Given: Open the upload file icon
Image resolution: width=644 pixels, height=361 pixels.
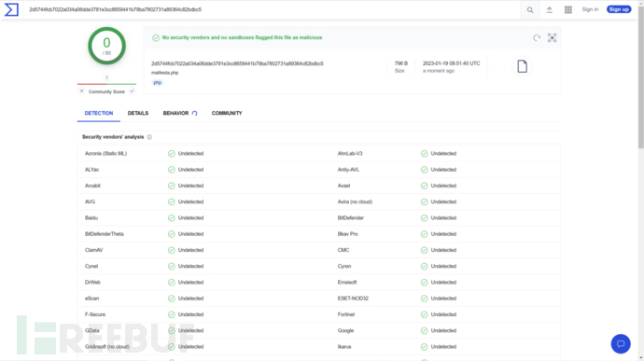Looking at the screenshot, I should click(549, 10).
